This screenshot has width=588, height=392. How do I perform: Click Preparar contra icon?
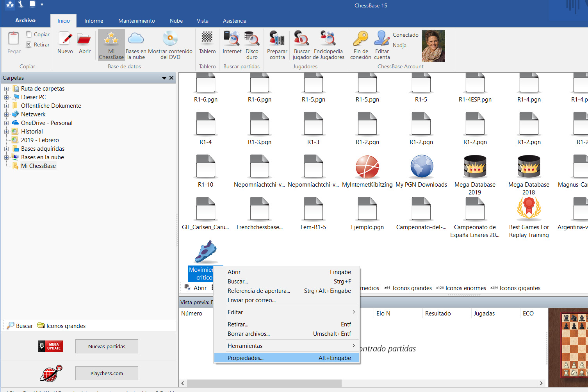pyautogui.click(x=277, y=38)
